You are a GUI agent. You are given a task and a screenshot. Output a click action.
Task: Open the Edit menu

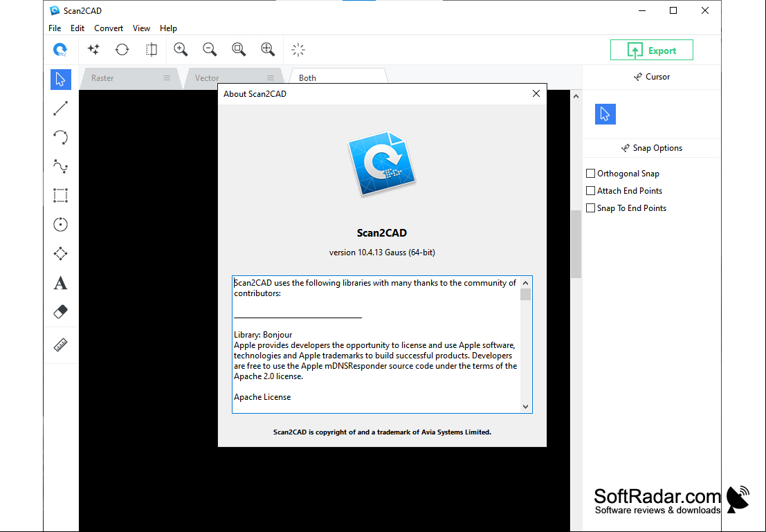77,28
